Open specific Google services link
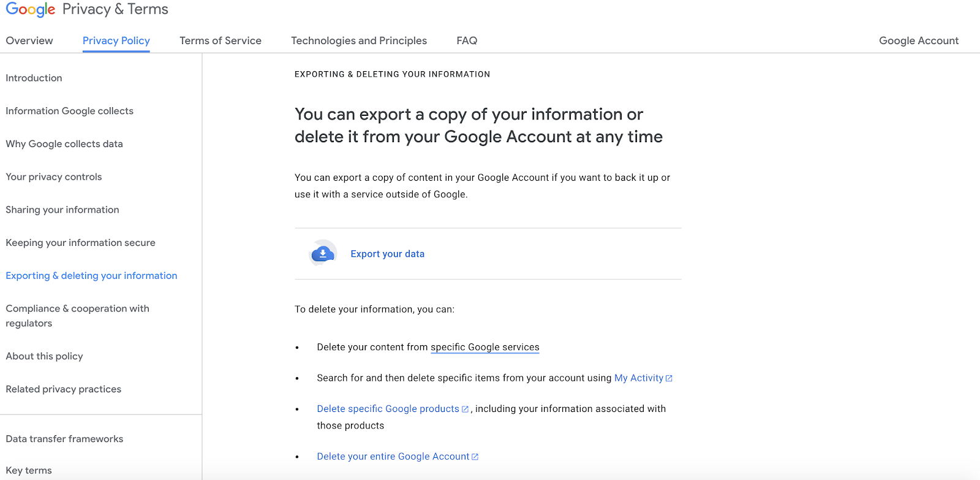Image resolution: width=980 pixels, height=480 pixels. [x=484, y=347]
